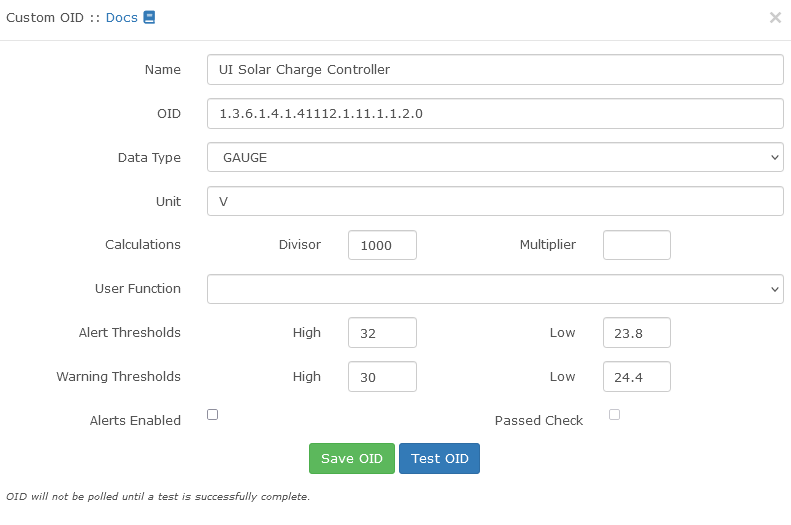Click the 'Custom OID' dialog title text
Viewport: 791px width, 525px height.
(44, 18)
